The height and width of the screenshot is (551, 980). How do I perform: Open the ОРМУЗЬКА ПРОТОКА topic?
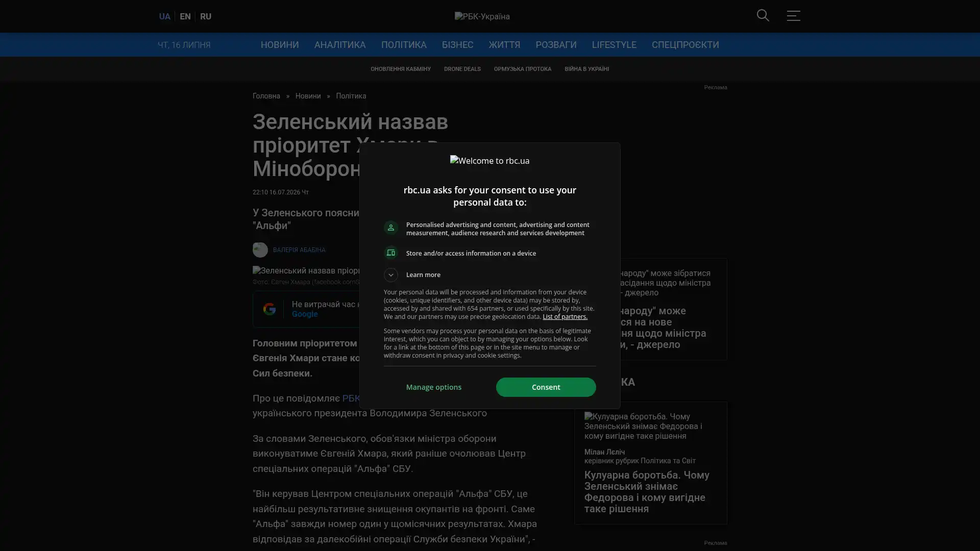[x=522, y=69]
